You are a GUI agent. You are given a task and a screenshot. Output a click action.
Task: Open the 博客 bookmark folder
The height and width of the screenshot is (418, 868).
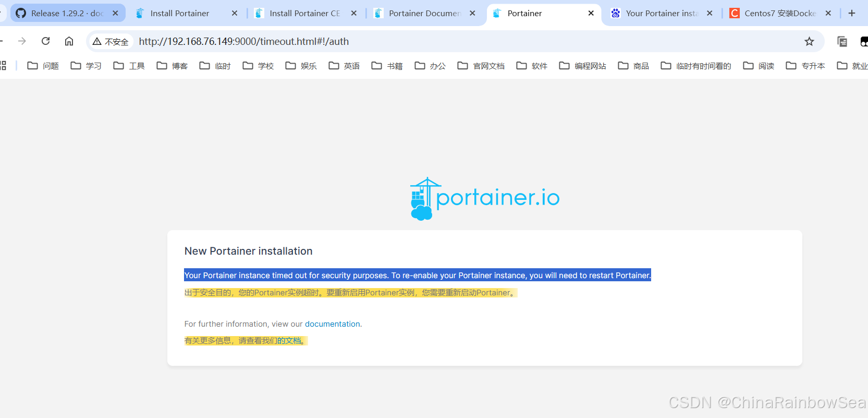click(172, 66)
